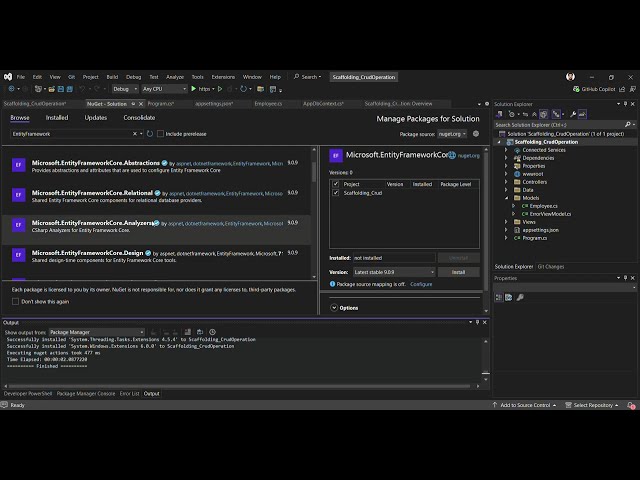Toggle auto-hide pin on Properties panel
The width and height of the screenshot is (640, 480).
tap(625, 278)
